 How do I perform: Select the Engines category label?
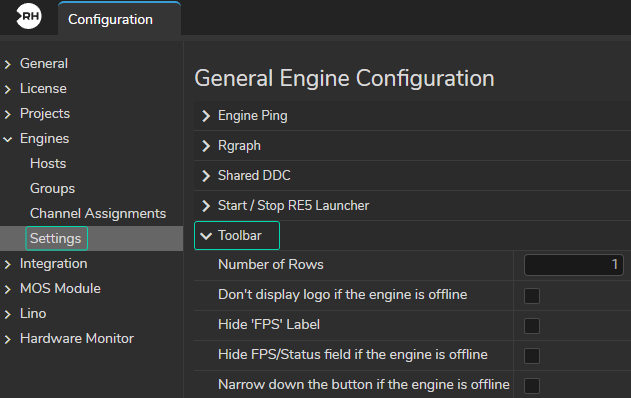[x=44, y=138]
